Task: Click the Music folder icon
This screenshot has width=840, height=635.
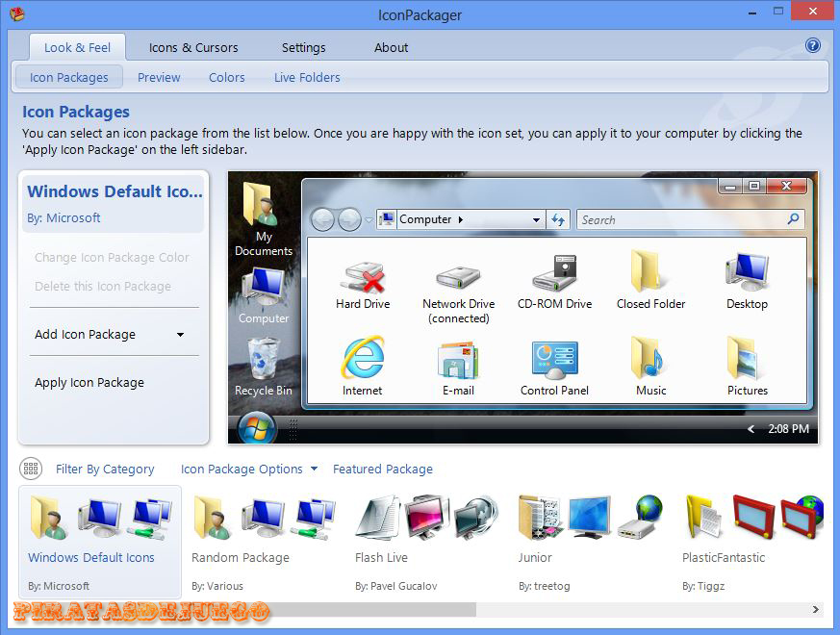Action: 647,357
